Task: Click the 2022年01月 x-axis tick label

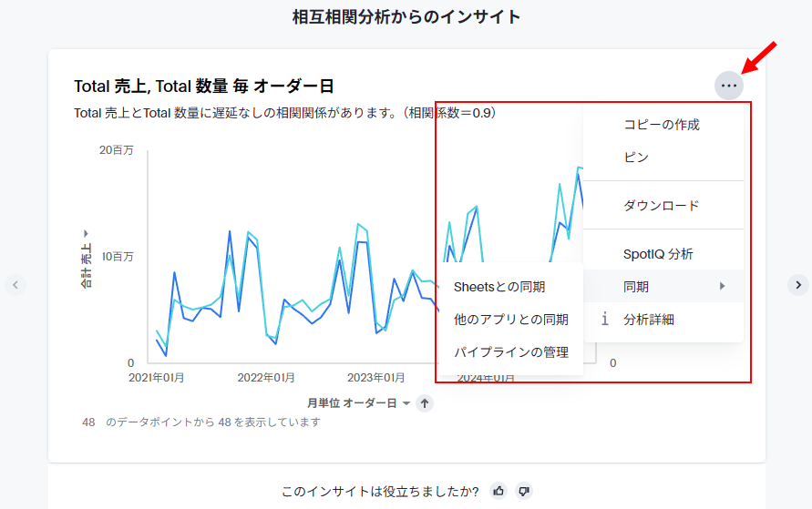Action: (265, 378)
